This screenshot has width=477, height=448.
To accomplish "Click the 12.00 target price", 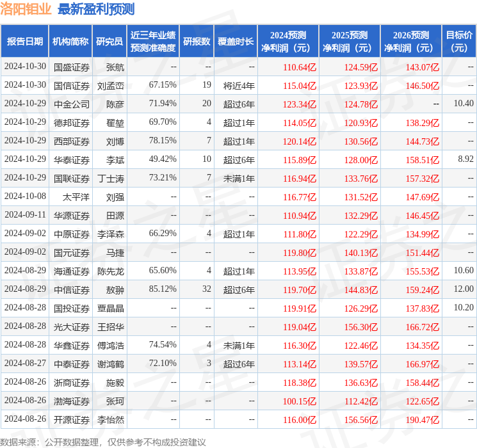I will coord(464,289).
